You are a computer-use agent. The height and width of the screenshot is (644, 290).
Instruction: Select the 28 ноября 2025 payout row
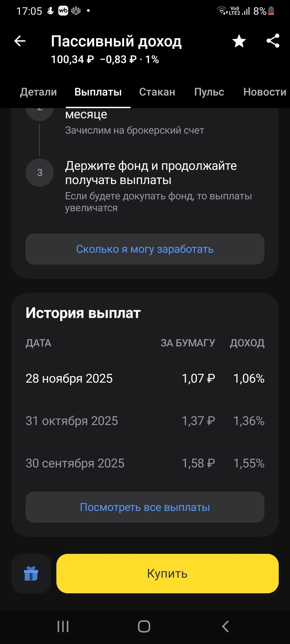(x=145, y=379)
